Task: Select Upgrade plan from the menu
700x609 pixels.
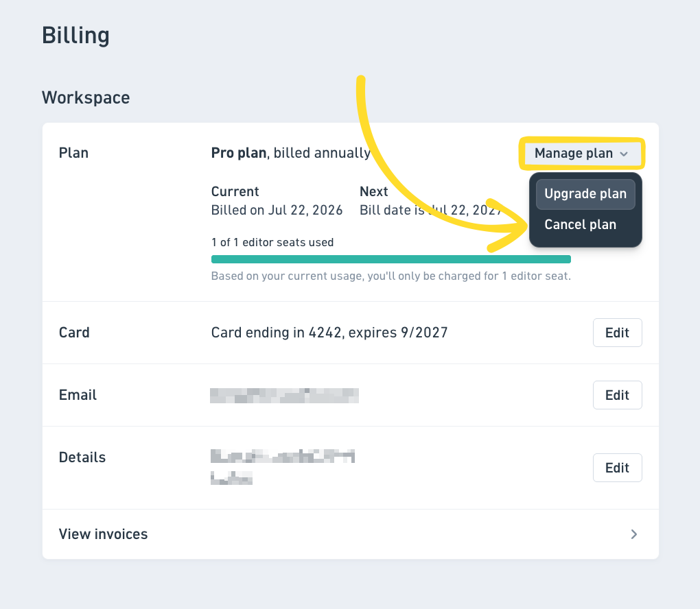Action: (585, 194)
